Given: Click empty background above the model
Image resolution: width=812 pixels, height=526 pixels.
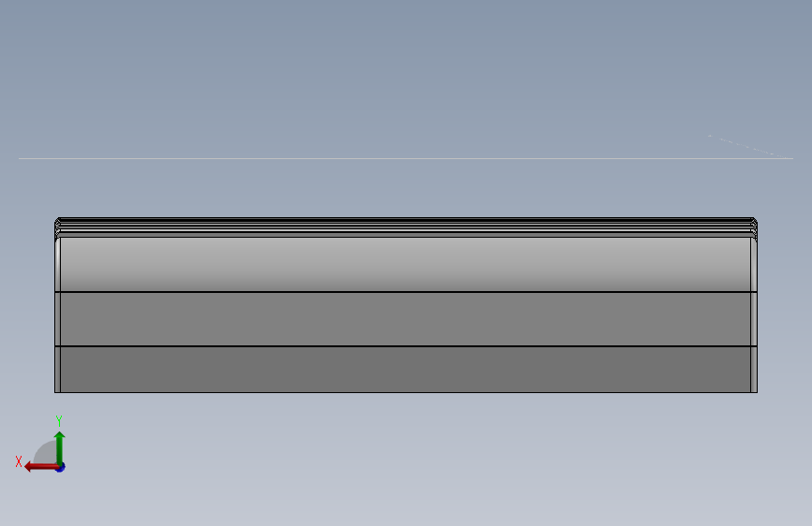Looking at the screenshot, I should click(406, 78).
